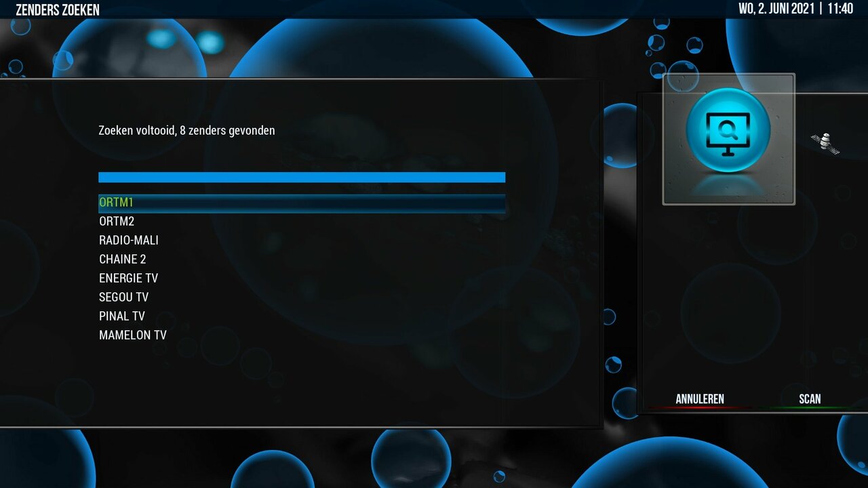The image size is (868, 488).
Task: Choose PINAL TV in the list
Action: click(121, 316)
